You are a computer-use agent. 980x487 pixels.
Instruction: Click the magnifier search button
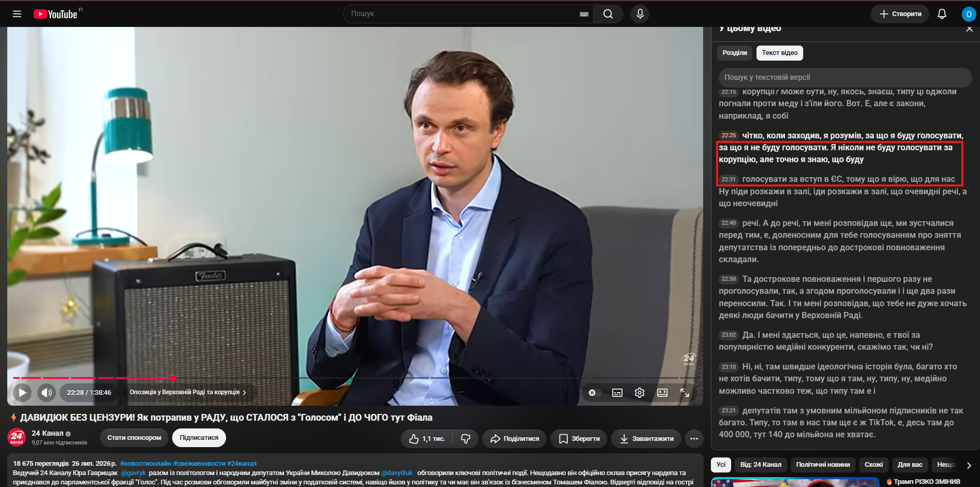[x=608, y=14]
